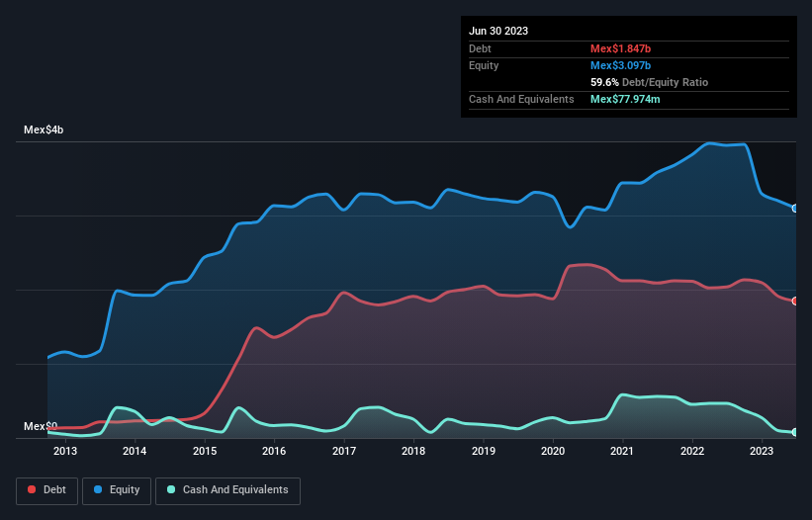
Task: Click the 2023 x-axis label
Action: [762, 451]
